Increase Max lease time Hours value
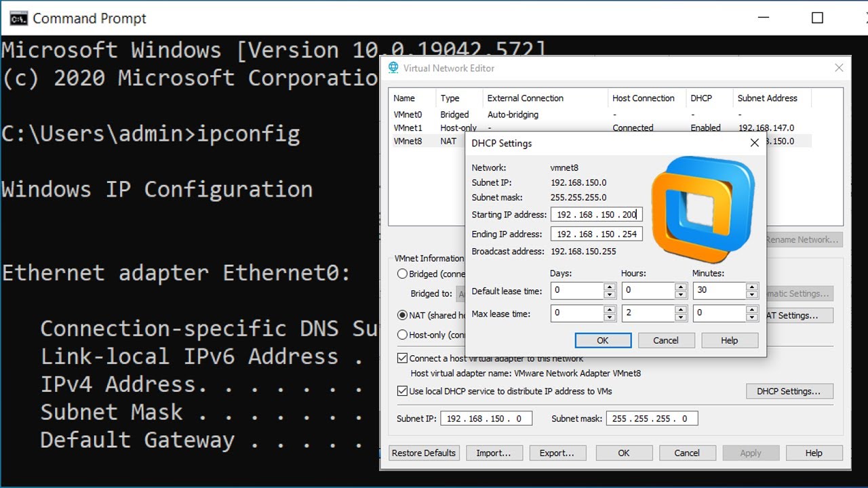This screenshot has width=868, height=488. point(681,310)
